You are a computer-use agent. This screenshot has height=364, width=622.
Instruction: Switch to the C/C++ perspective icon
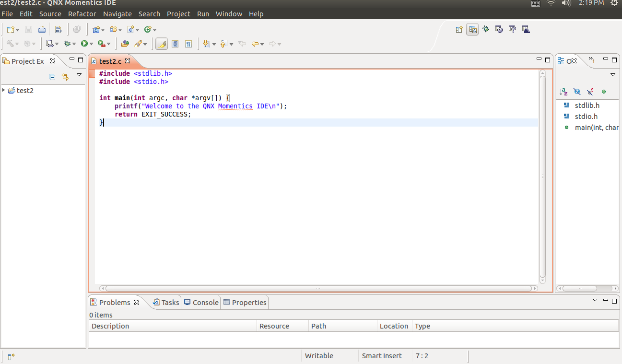point(472,30)
